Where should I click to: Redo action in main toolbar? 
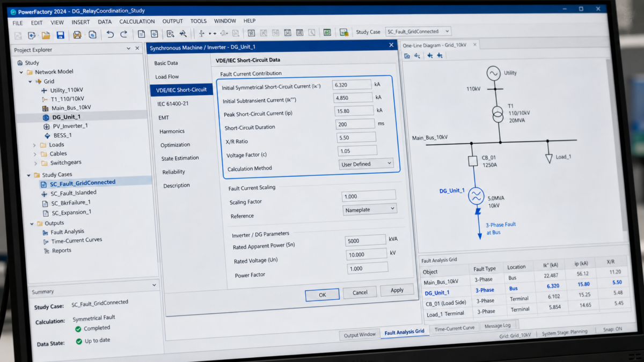[123, 34]
